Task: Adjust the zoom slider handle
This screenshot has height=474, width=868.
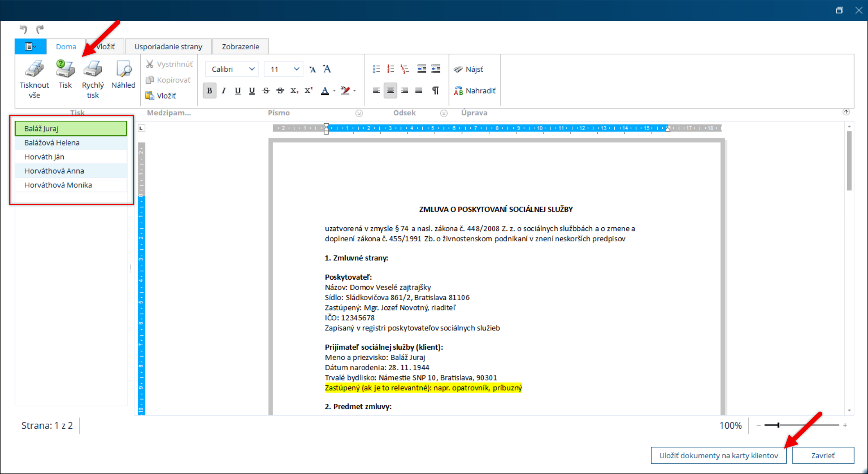Action: (x=778, y=425)
